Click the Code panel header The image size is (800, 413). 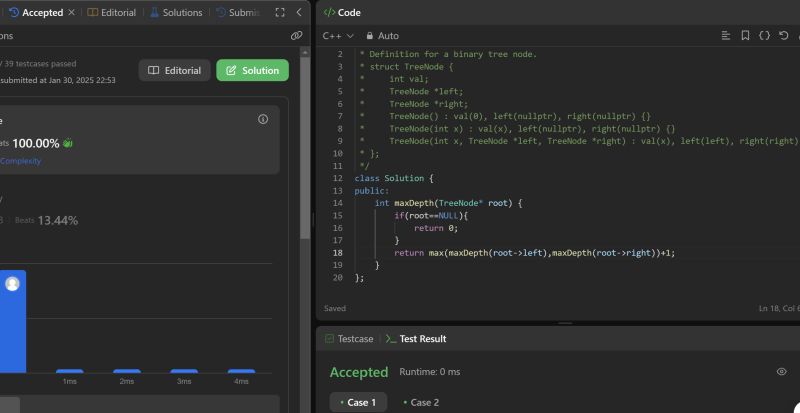pos(342,12)
